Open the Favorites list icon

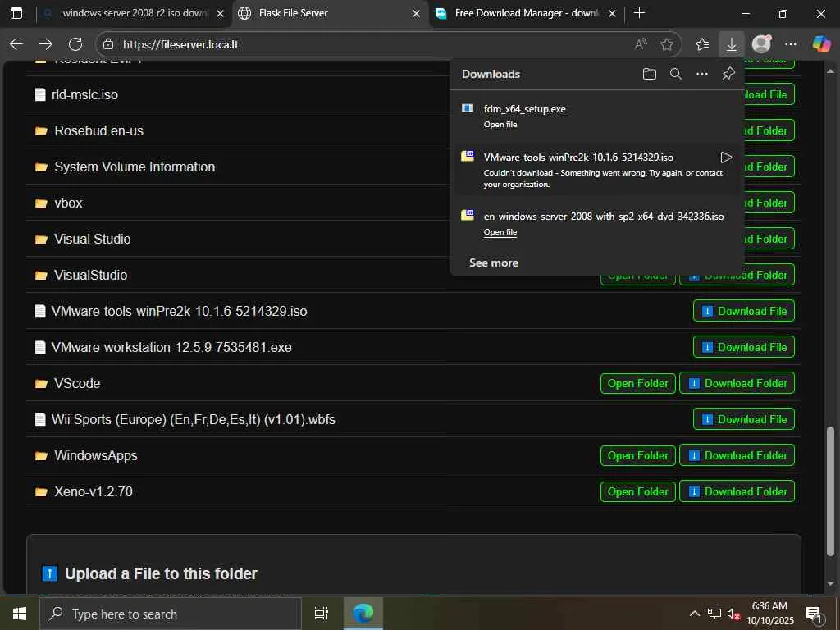click(702, 44)
